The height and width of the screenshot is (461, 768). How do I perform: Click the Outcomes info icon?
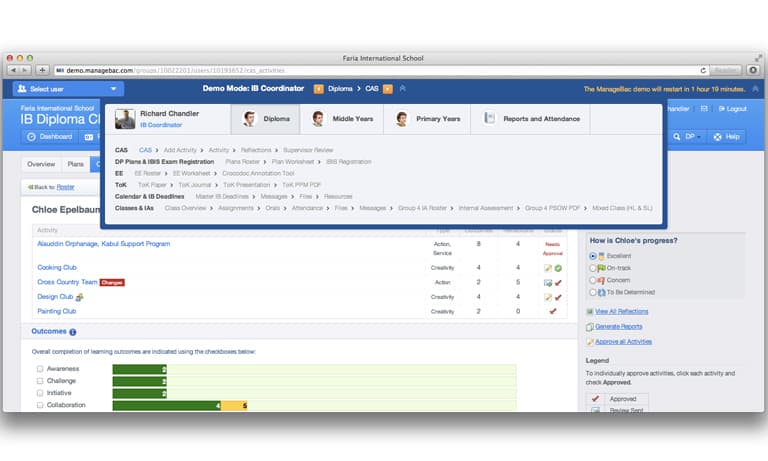click(73, 332)
